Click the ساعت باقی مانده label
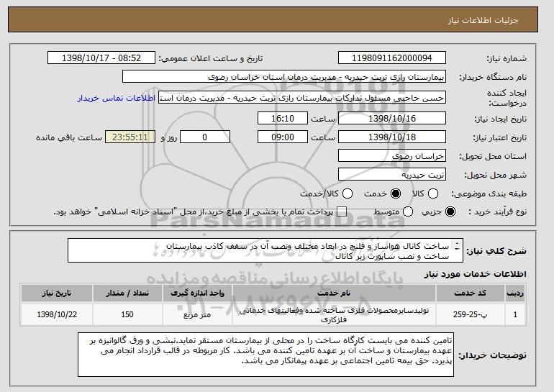The height and width of the screenshot is (392, 554). click(x=69, y=137)
